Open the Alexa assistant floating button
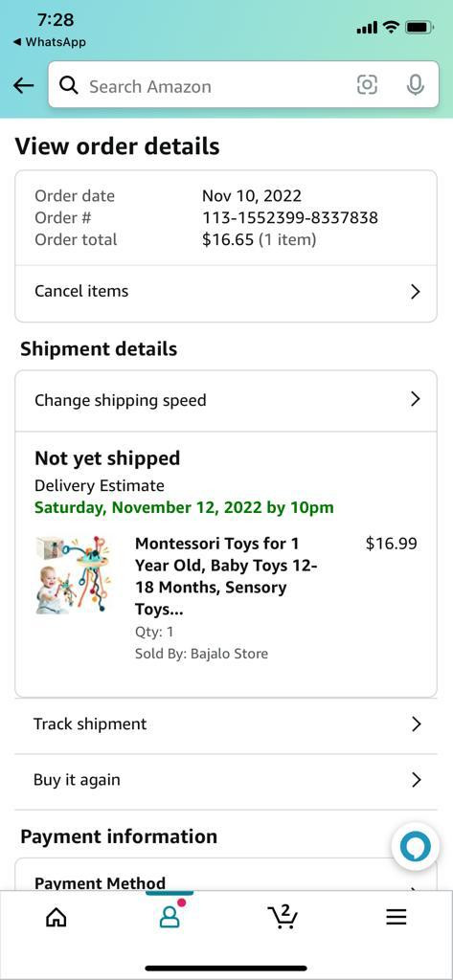This screenshot has width=453, height=980. (x=416, y=847)
